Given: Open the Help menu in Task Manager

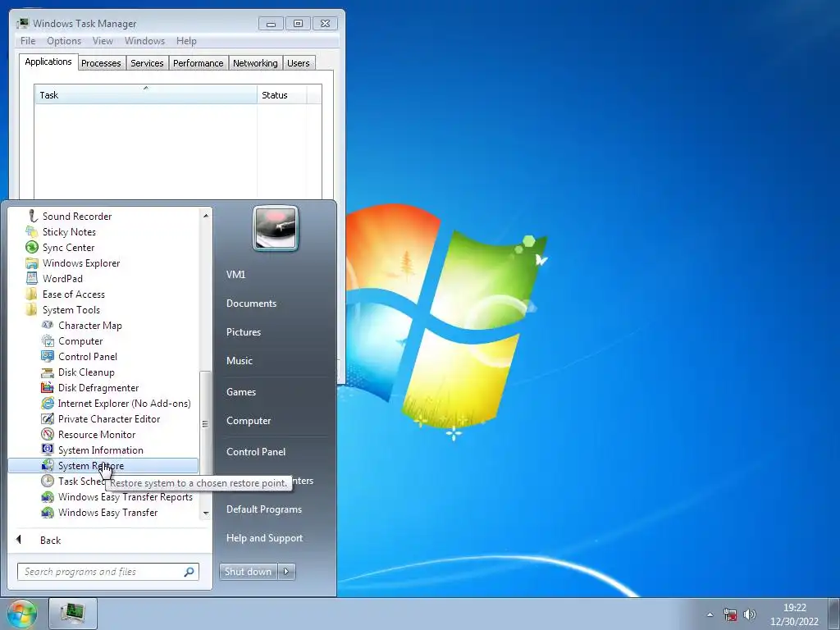Looking at the screenshot, I should click(x=186, y=41).
